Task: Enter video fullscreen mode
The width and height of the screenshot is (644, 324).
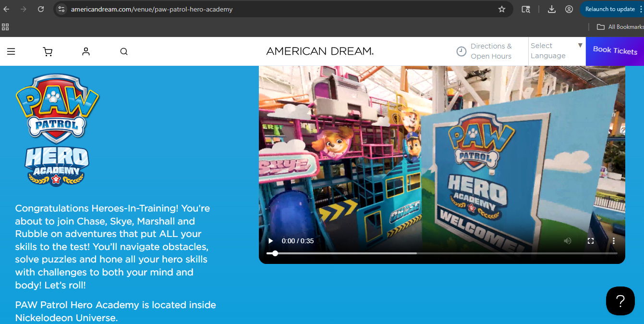Action: coord(591,241)
